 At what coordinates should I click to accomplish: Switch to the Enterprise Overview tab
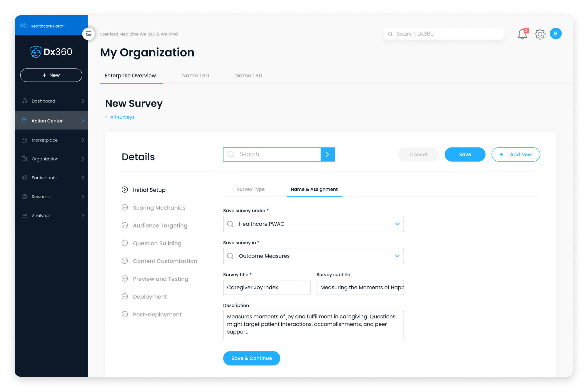point(130,76)
